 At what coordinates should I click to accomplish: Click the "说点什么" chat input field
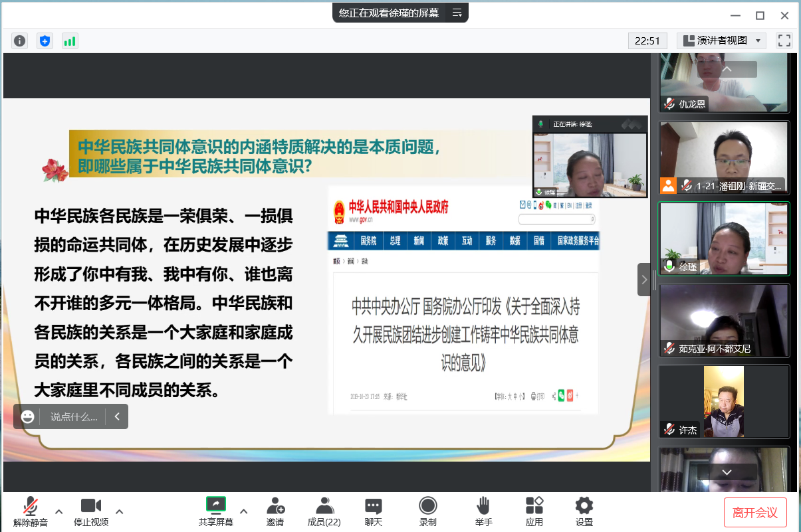(x=74, y=416)
